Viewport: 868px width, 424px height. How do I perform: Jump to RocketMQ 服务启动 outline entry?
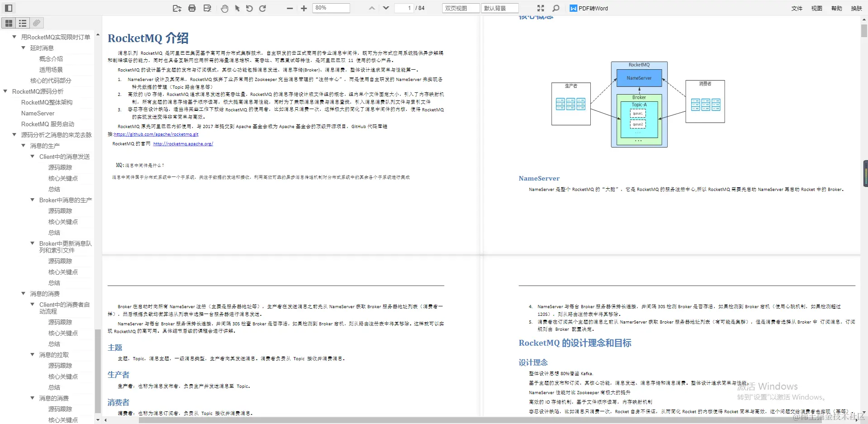(47, 124)
